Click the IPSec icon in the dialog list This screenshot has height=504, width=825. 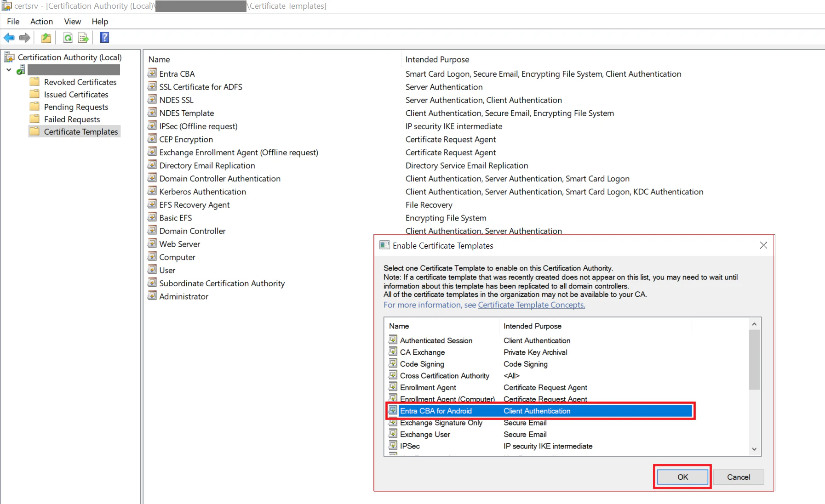(x=393, y=446)
